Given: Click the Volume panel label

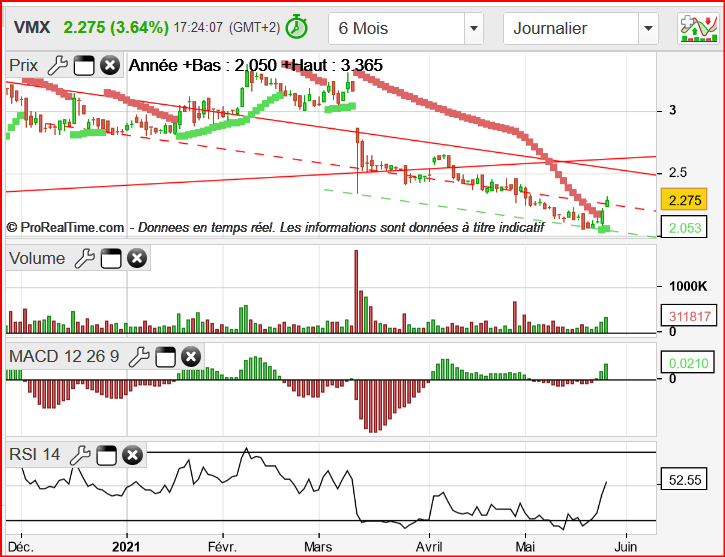Looking at the screenshot, I should coord(37,258).
